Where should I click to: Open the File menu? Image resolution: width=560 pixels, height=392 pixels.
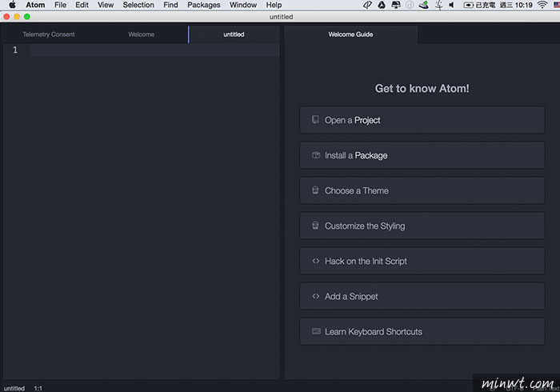coord(60,5)
